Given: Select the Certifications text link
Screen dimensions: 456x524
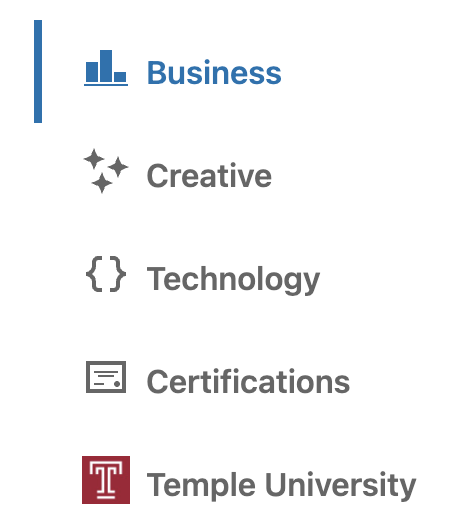Looking at the screenshot, I should pos(248,381).
